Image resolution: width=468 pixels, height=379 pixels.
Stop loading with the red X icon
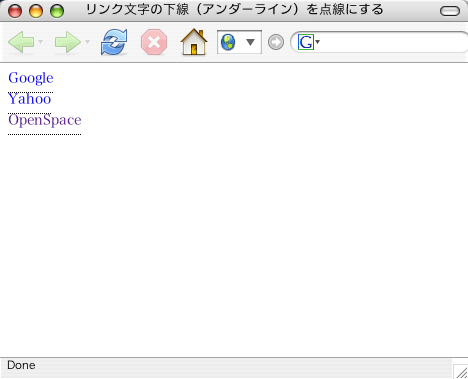tap(154, 42)
